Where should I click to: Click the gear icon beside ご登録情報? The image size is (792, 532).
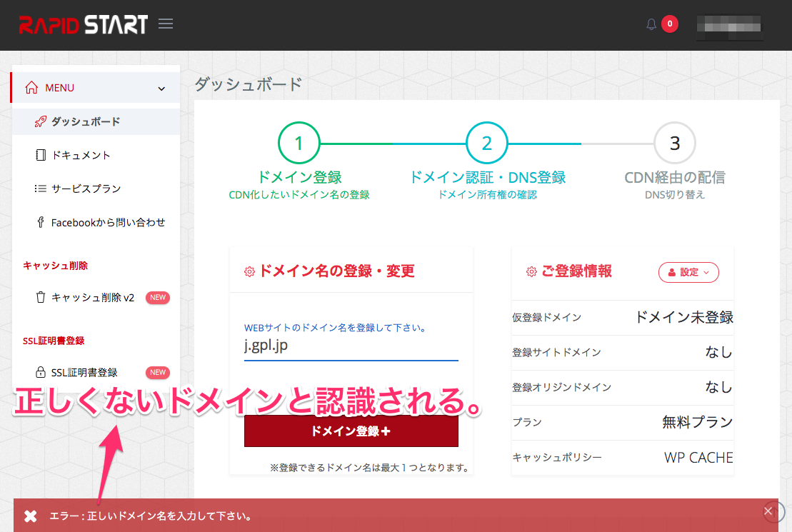pyautogui.click(x=531, y=272)
